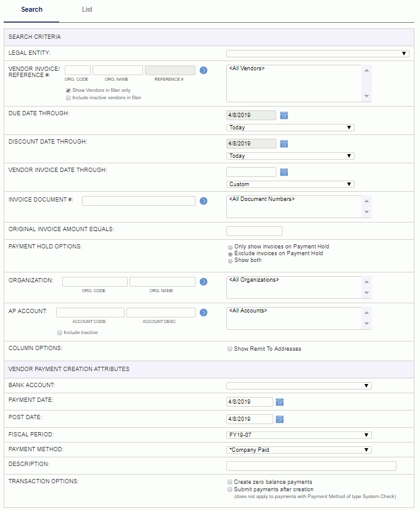420x511 pixels.
Task: Click Organization Org. Code field
Action: click(x=95, y=282)
